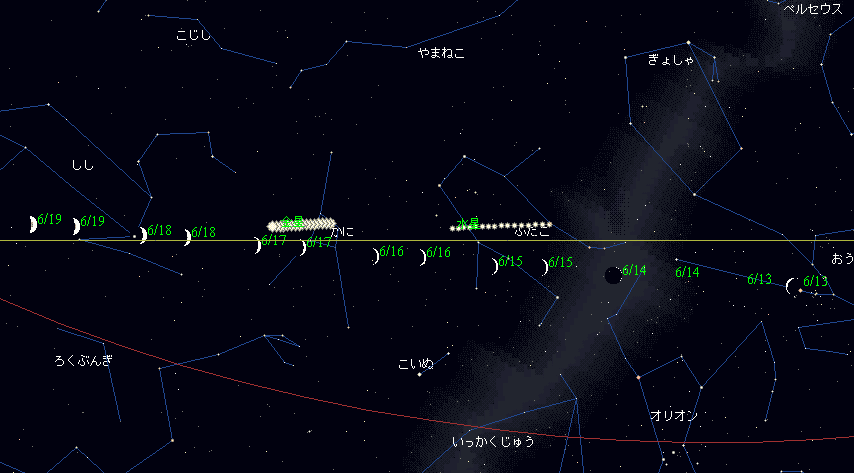The height and width of the screenshot is (473, 854).
Task: Click the rightmost 6/15 crescent moon
Action: 545,267
